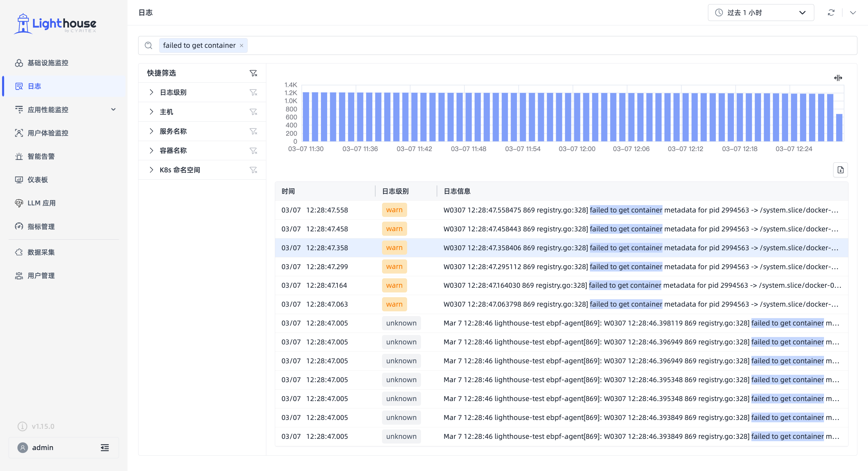The image size is (868, 471).
Task: Click the Lighthouse logo
Action: tap(55, 24)
